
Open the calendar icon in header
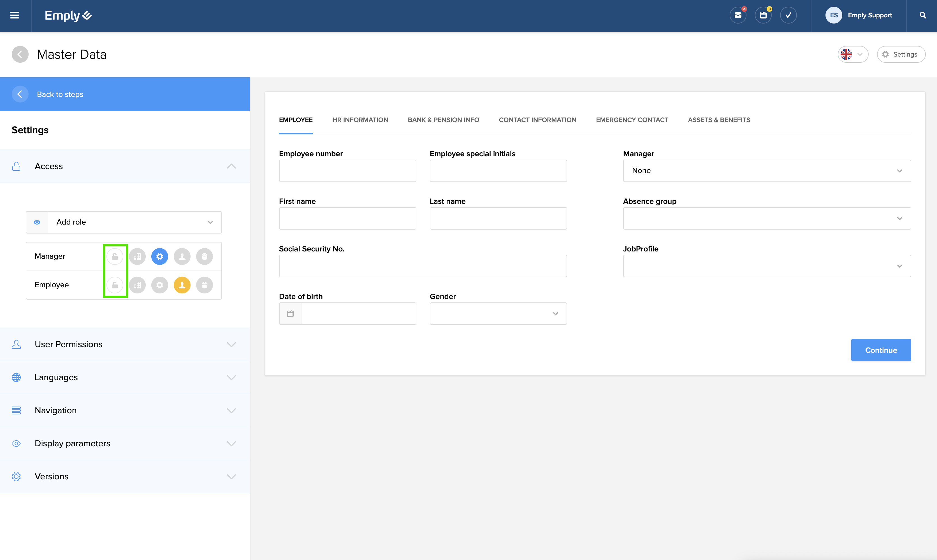(763, 15)
